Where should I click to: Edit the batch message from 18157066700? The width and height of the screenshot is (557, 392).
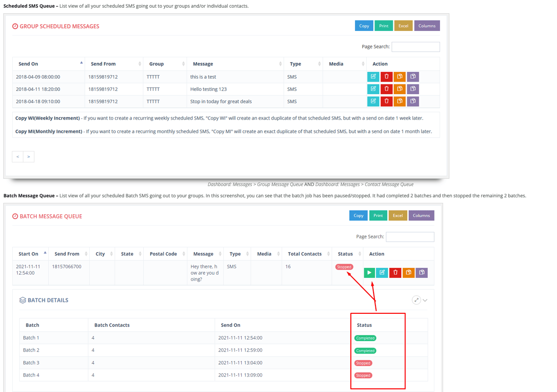(382, 272)
